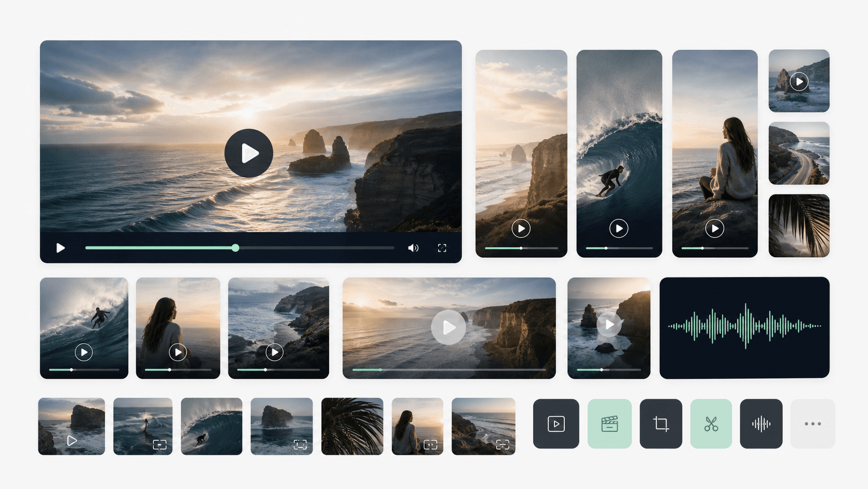The image size is (868, 489).
Task: Click progress bar on middle-row rocky coastline card
Action: click(279, 369)
